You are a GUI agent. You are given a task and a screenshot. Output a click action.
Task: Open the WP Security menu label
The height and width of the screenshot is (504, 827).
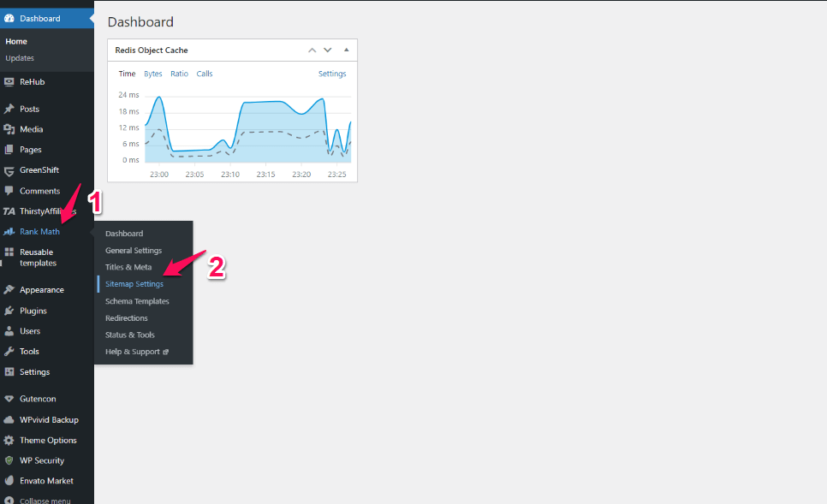point(42,460)
